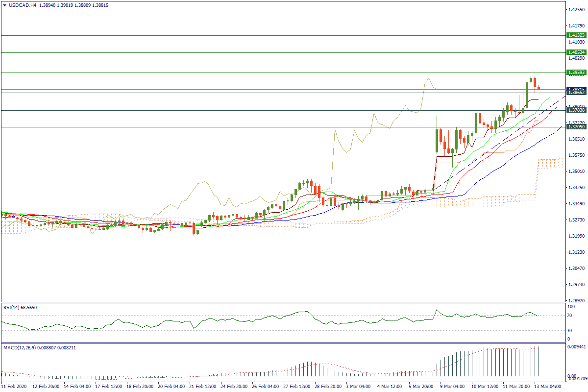Select the 1.41323 green price label
Viewport: 588px width, 392px height.
(x=576, y=35)
